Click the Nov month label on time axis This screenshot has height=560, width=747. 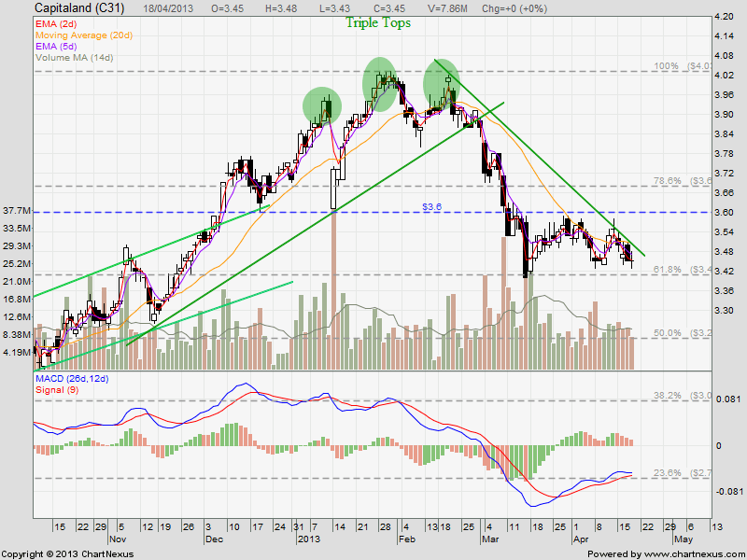pyautogui.click(x=118, y=539)
